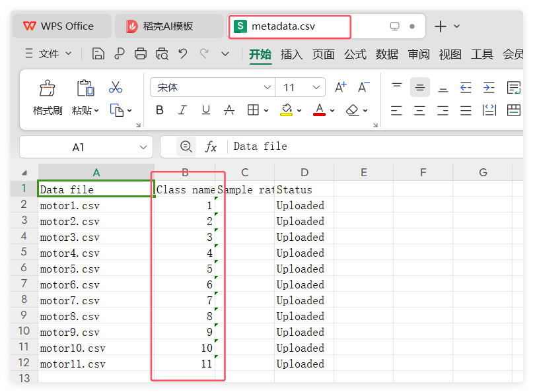Click the display mode icon in metadata tab
533x392 pixels.
coord(394,26)
